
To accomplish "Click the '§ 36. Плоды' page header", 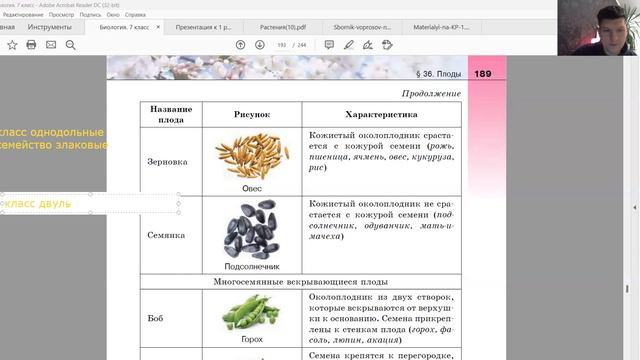I will [x=438, y=74].
